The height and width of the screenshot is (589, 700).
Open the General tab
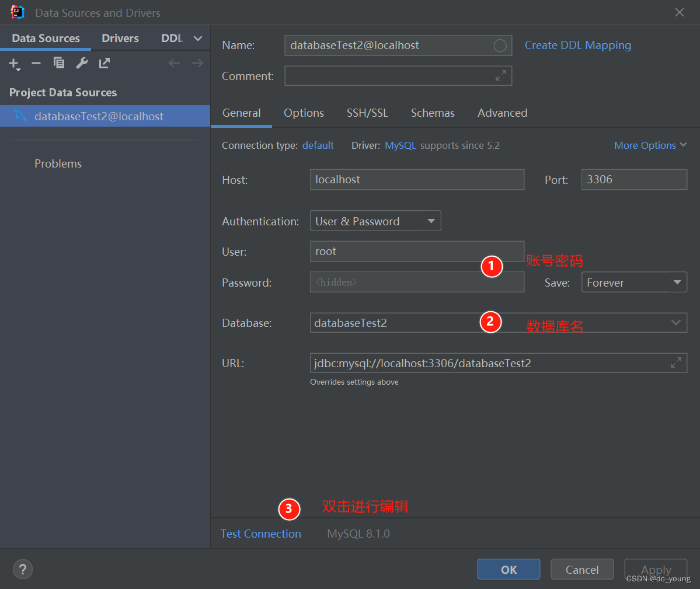(242, 113)
